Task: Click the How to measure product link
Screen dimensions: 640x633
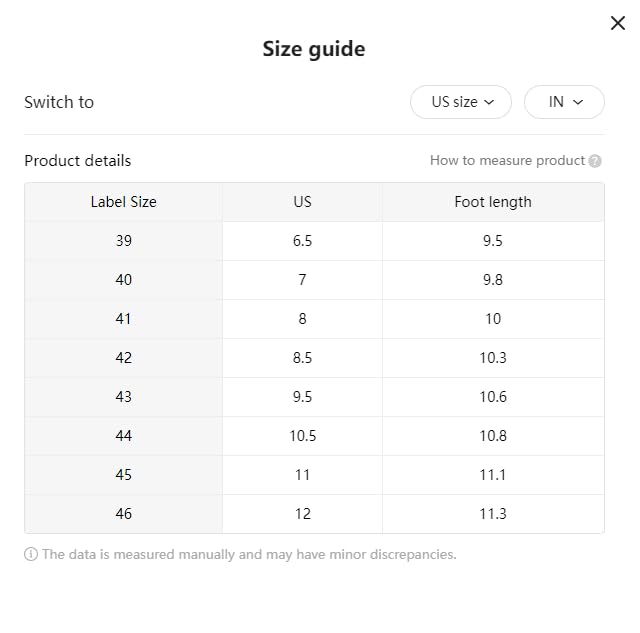Action: 507,160
